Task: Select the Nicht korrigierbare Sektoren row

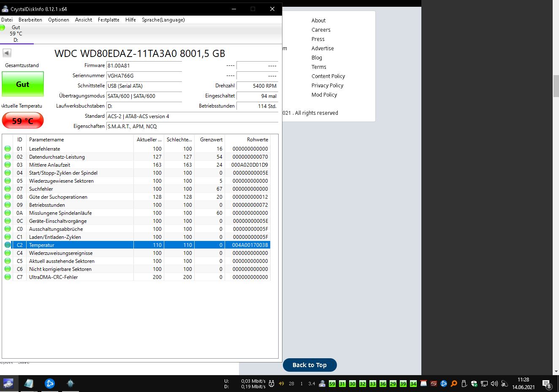Action: (136, 269)
